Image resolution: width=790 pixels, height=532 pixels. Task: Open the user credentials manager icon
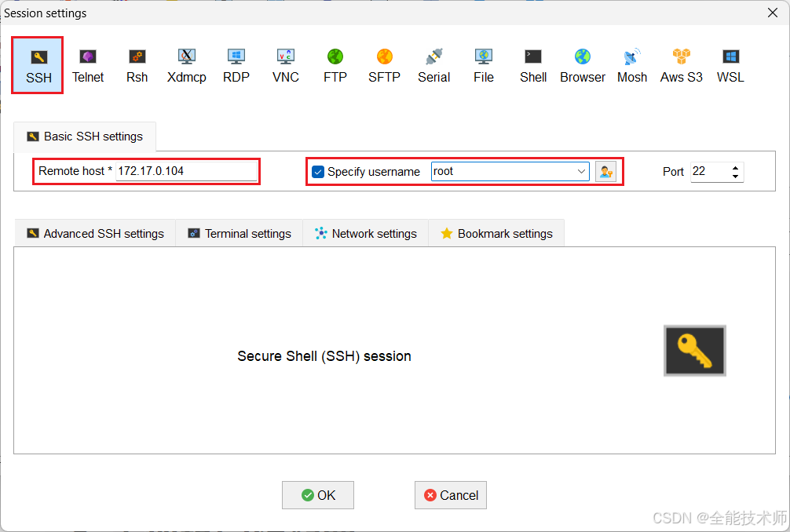[605, 172]
